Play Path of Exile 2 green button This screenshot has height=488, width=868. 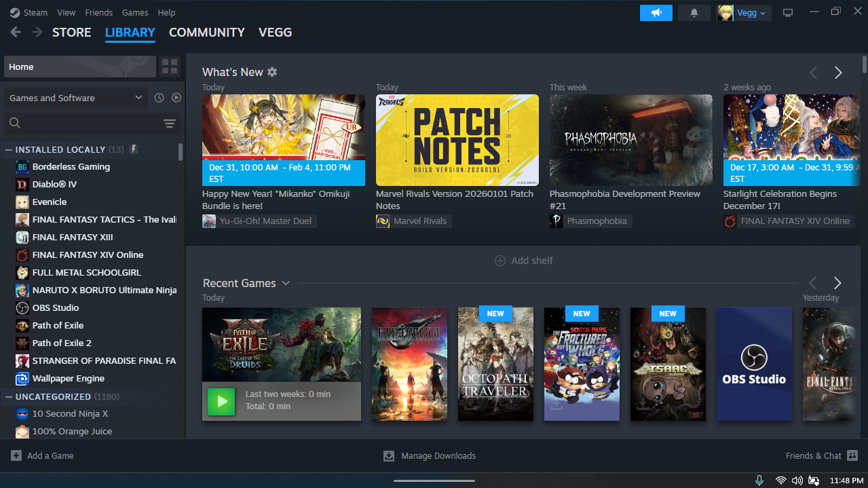click(x=221, y=400)
